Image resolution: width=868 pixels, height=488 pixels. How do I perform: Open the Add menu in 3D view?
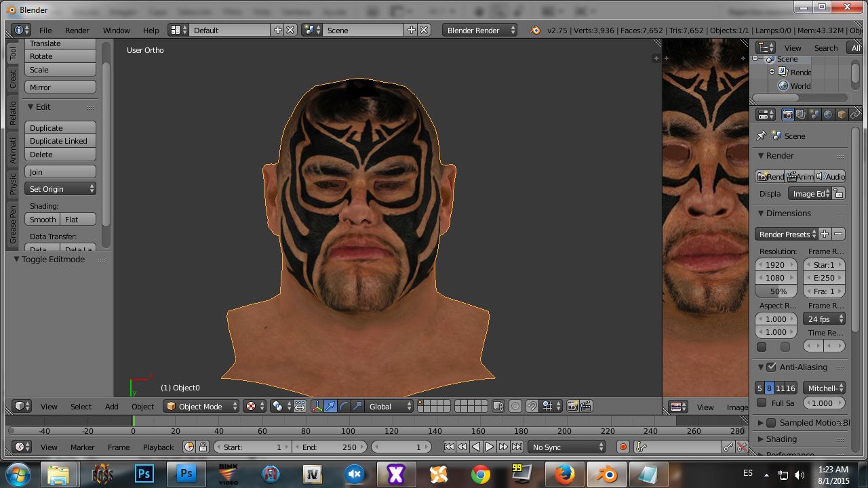112,407
